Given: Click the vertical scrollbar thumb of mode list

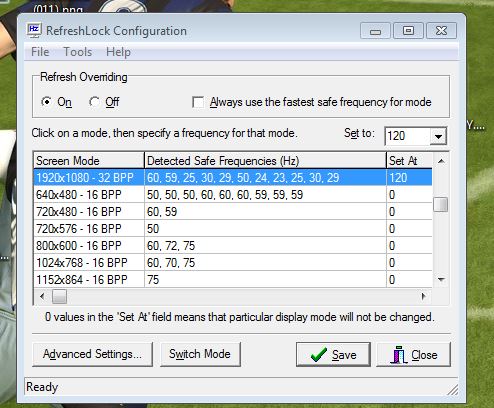Looking at the screenshot, I should 441,204.
